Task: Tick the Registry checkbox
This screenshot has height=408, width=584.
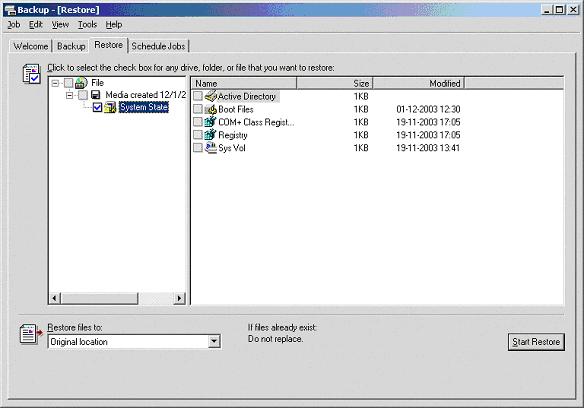Action: pyautogui.click(x=198, y=135)
